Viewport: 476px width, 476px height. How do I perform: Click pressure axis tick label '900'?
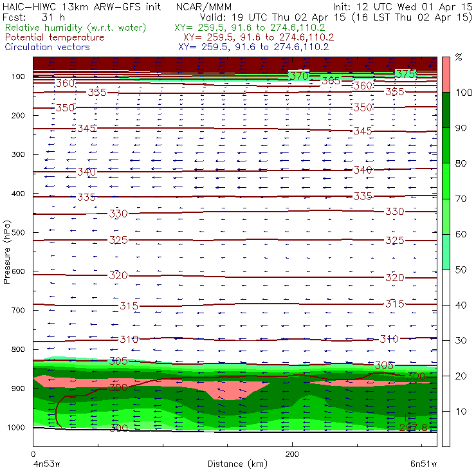18,389
